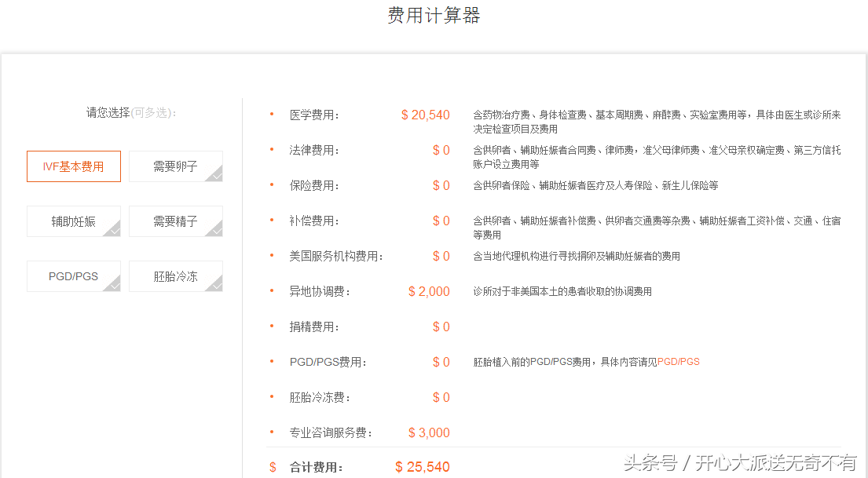
Task: Click the 费用计算器 page title
Action: pos(434,16)
